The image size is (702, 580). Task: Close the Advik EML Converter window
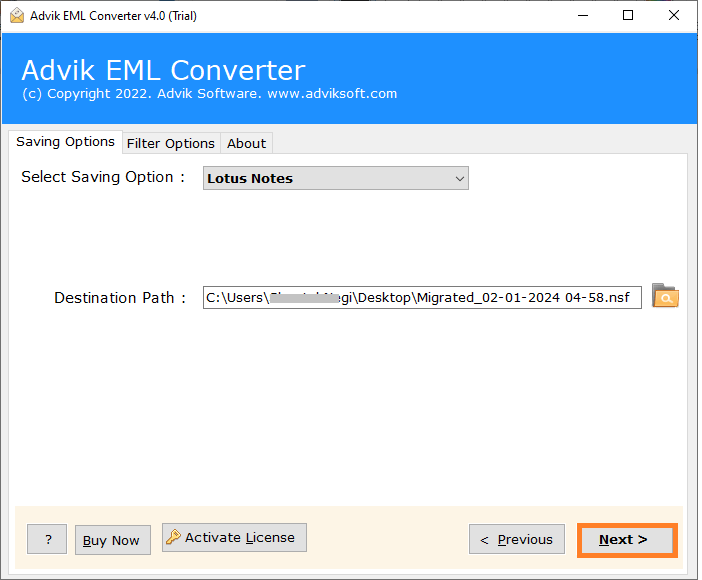(674, 16)
